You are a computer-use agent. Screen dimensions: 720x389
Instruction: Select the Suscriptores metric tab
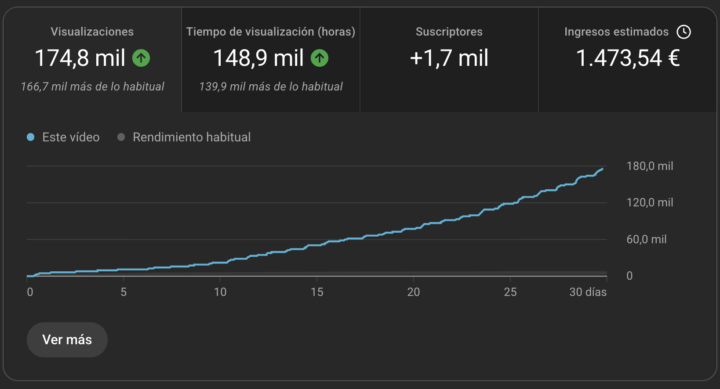(449, 60)
